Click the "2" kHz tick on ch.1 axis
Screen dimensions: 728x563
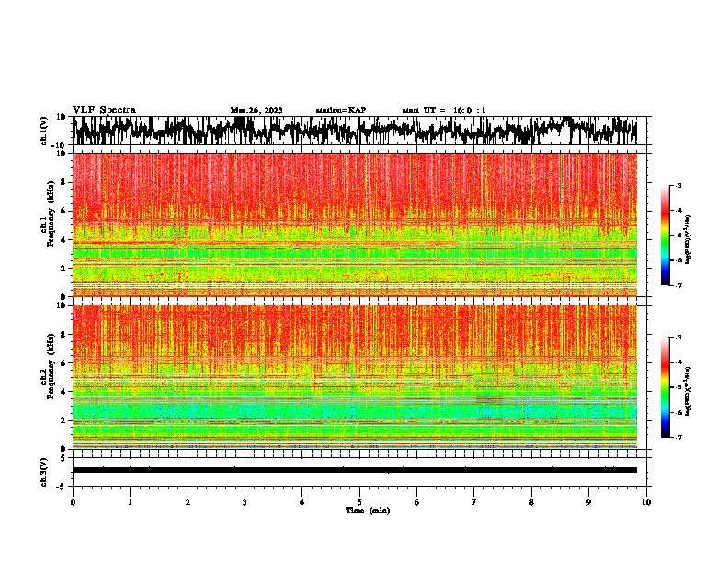click(x=63, y=268)
